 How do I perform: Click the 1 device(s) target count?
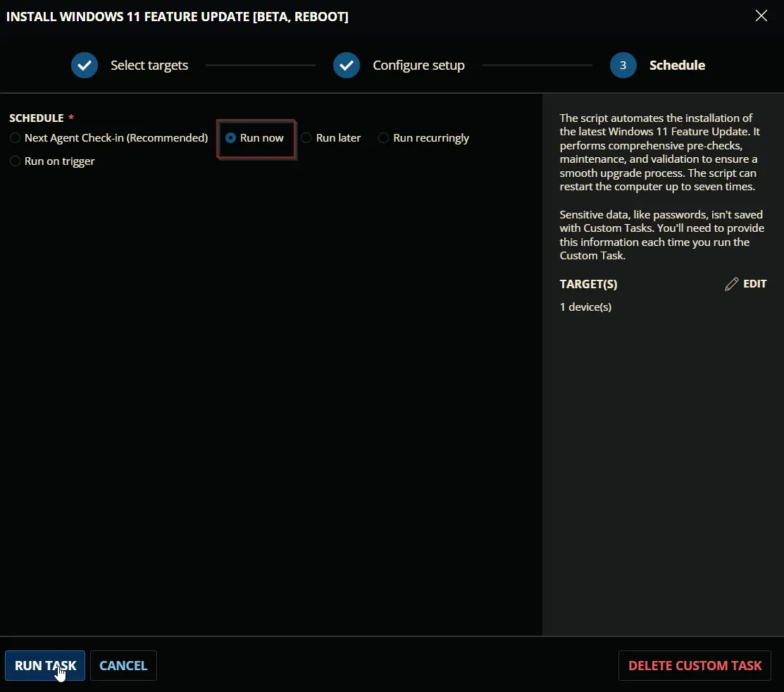[x=585, y=307]
